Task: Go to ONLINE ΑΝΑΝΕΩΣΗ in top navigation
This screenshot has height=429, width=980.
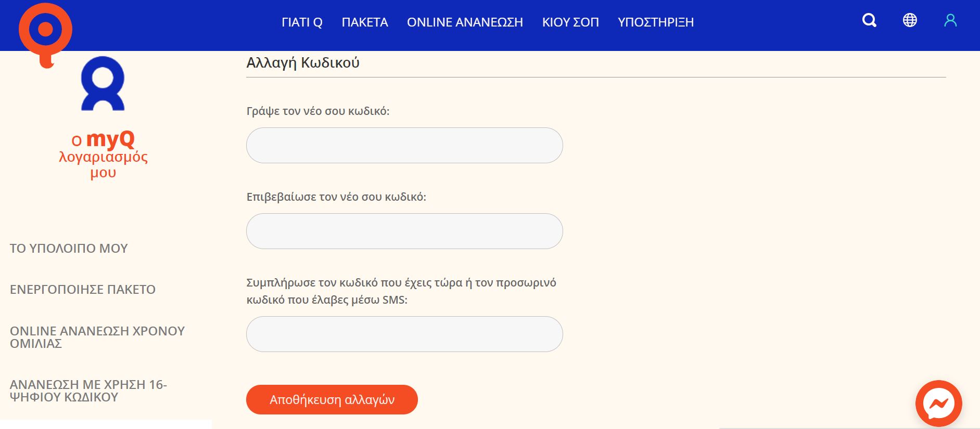Action: 465,22
